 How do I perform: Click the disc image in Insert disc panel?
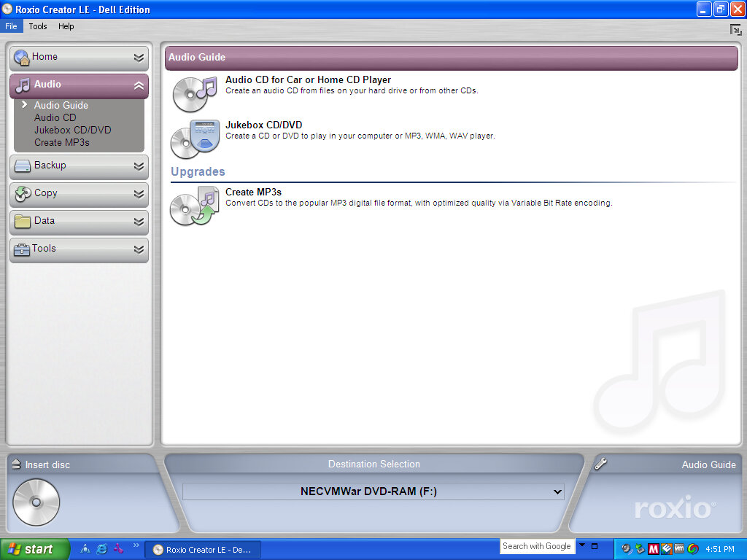(36, 502)
